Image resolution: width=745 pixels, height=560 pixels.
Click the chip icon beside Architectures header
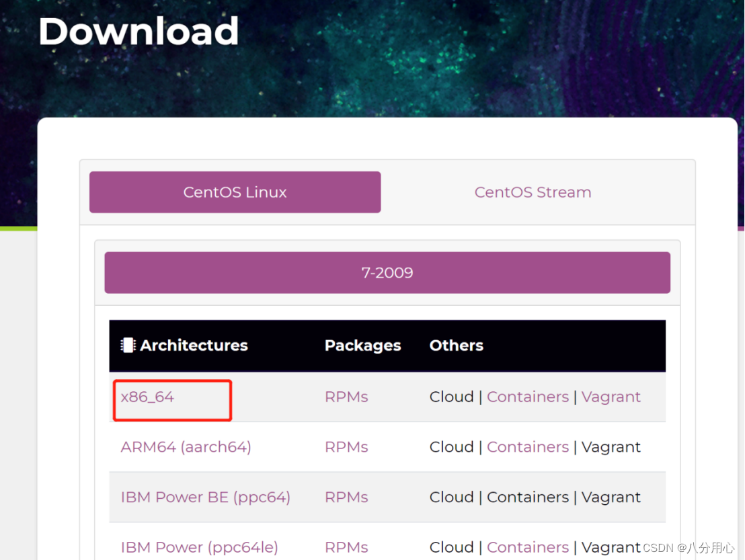tap(128, 346)
